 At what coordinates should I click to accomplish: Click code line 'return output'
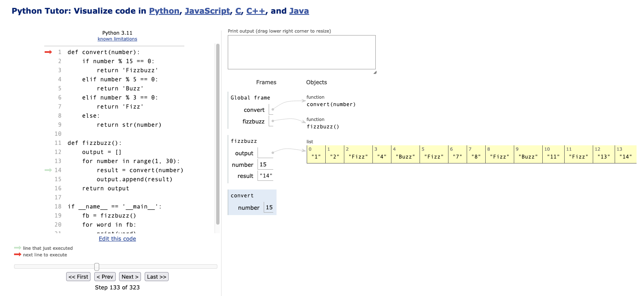coord(105,188)
